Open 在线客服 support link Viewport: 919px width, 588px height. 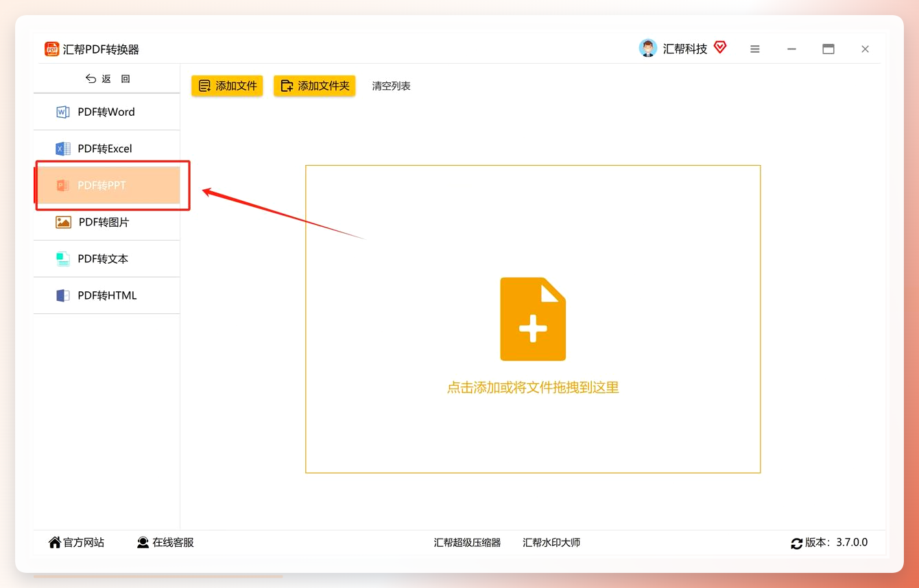click(x=165, y=543)
